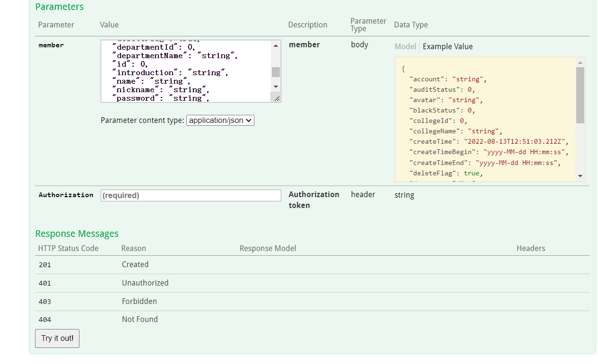Click the "createTime" line in example JSON

click(487, 141)
